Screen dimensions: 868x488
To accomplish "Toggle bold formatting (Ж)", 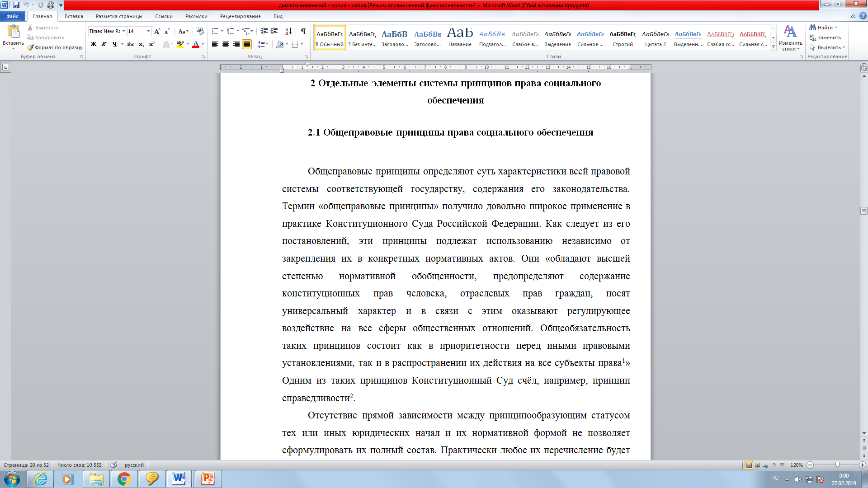I will click(x=94, y=44).
